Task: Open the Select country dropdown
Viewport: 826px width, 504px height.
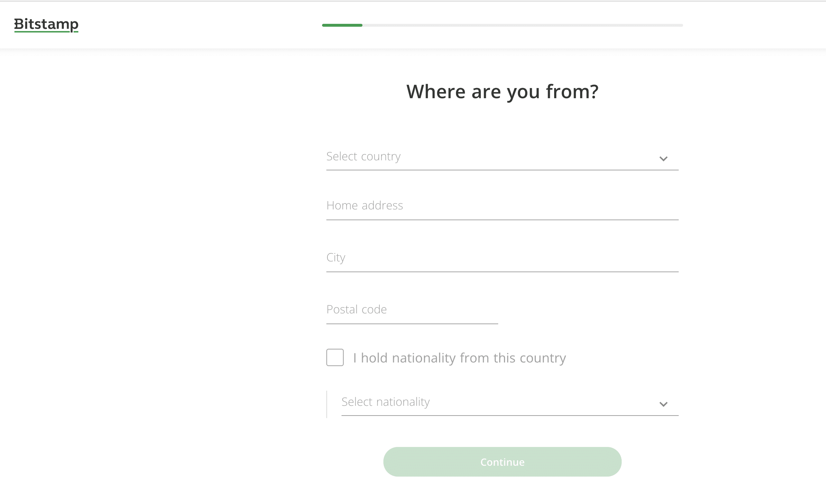Action: coord(503,157)
